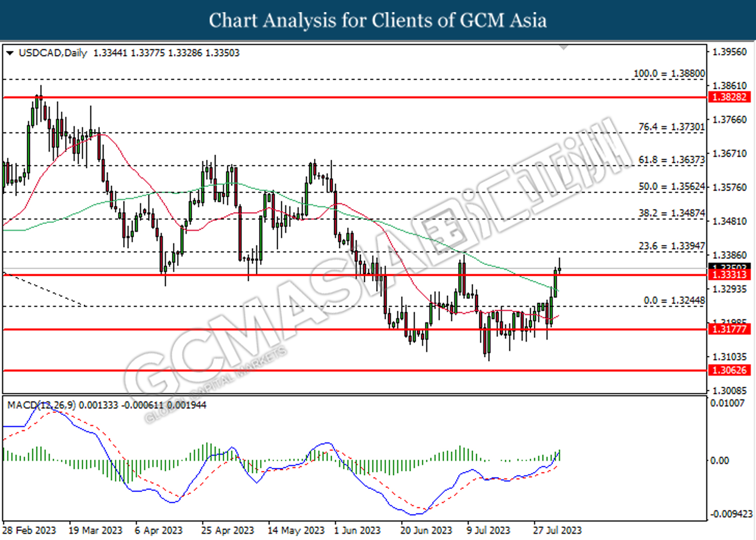This screenshot has width=756, height=540.
Task: Select price axis value 1.35760
Action: (729, 187)
